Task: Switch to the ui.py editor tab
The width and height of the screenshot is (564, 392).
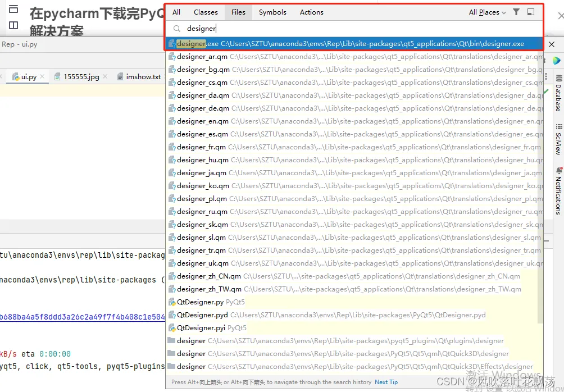Action: pos(29,76)
